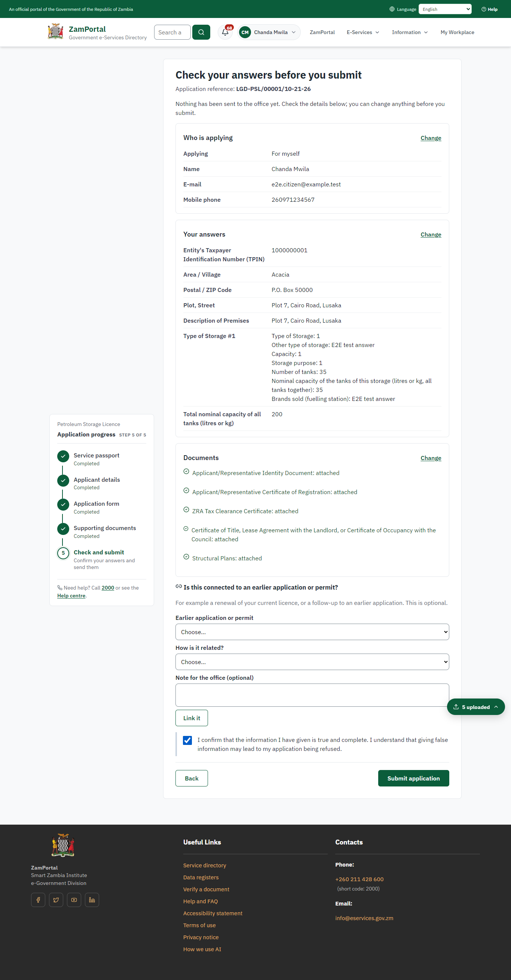
Task: Open the notifications bell
Action: pyautogui.click(x=225, y=32)
